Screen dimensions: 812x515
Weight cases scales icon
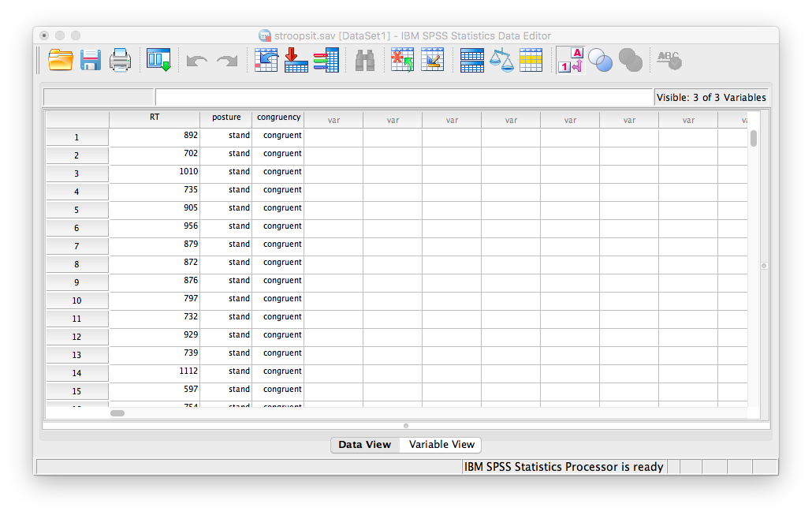(501, 60)
